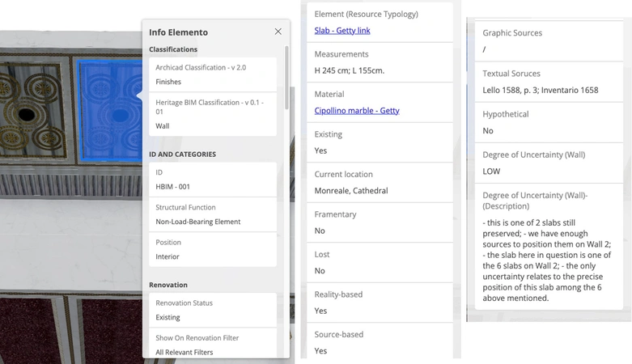Open the Slab - Getty link

point(341,31)
